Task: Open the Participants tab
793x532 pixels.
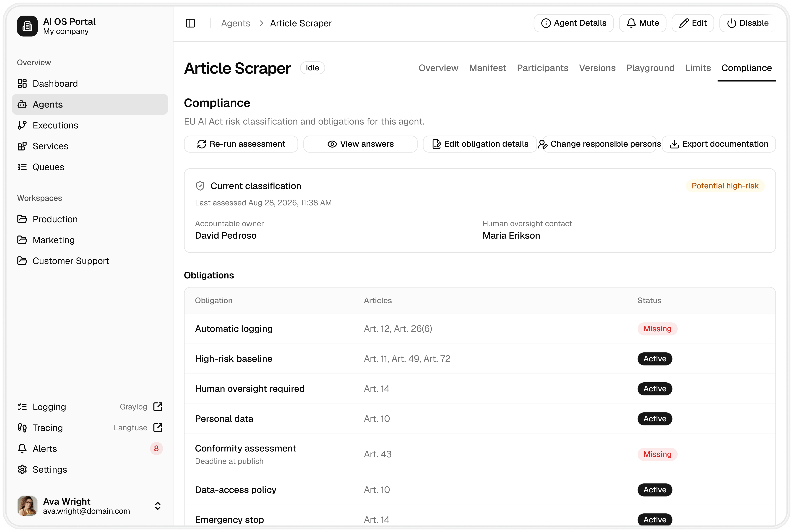Action: [x=542, y=68]
